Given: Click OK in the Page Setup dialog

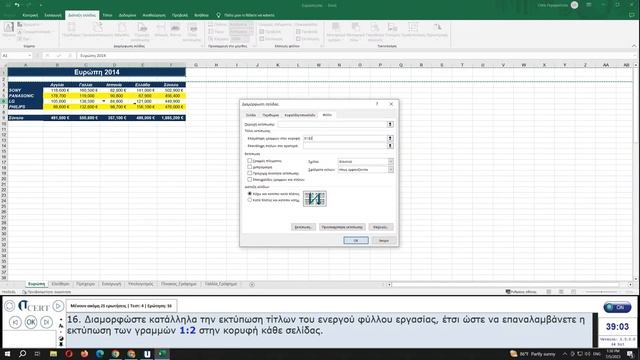Looking at the screenshot, I should [x=356, y=240].
